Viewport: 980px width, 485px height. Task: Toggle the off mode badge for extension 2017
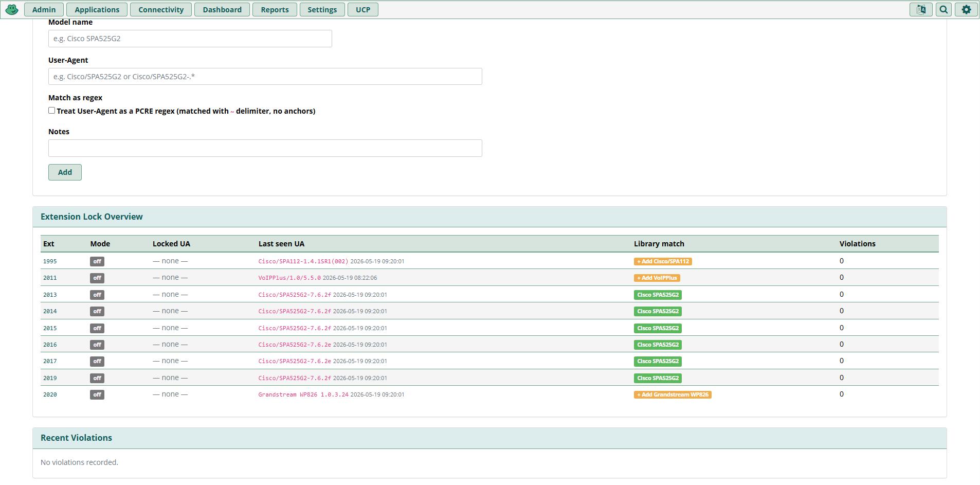[x=97, y=361]
